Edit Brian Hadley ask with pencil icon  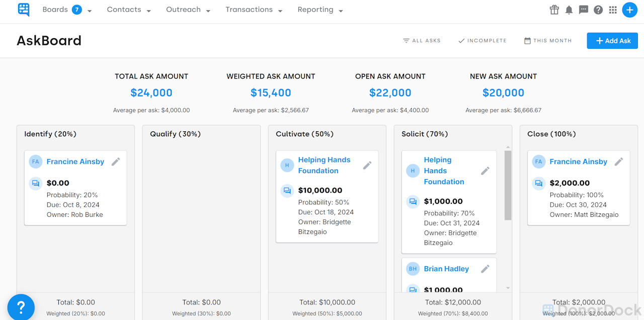(x=485, y=269)
